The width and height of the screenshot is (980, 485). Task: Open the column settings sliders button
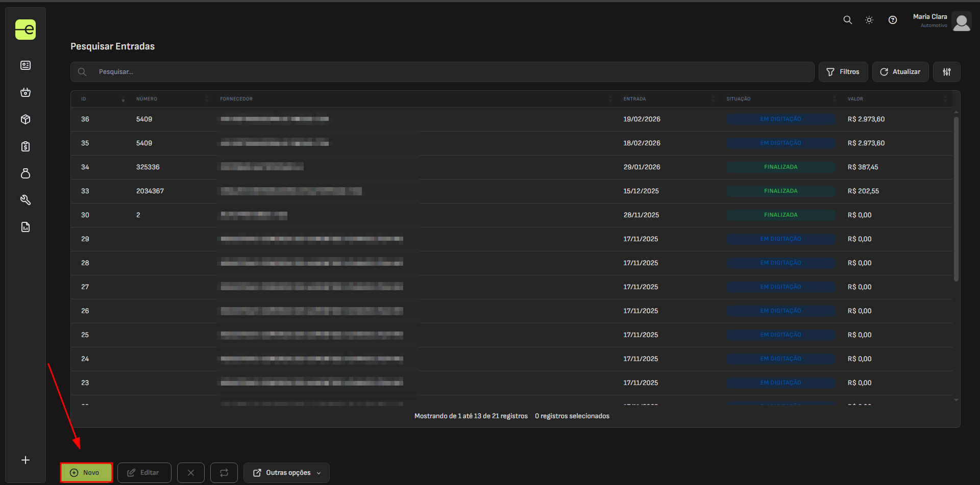(x=946, y=72)
